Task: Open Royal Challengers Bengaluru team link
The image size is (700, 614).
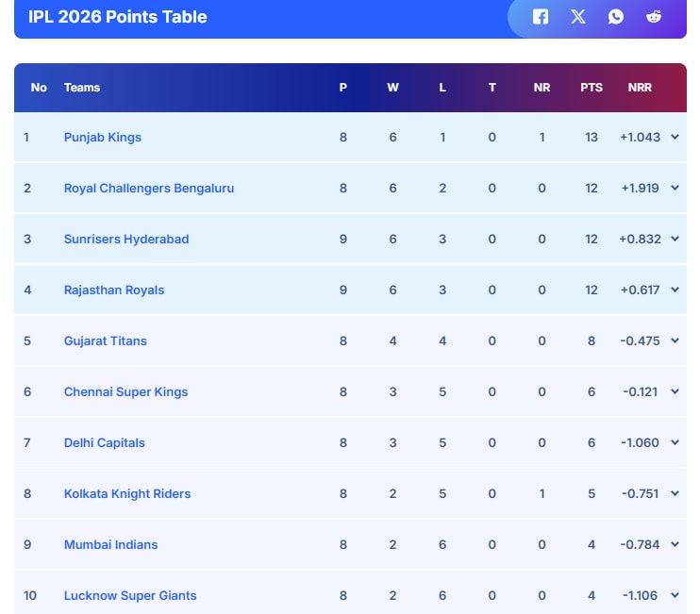Action: pyautogui.click(x=149, y=188)
